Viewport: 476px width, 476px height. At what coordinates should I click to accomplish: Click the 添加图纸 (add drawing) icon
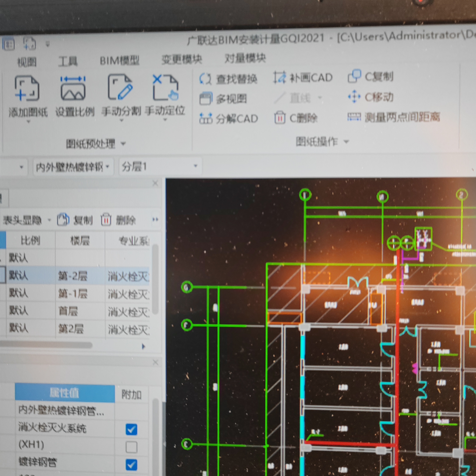(27, 88)
